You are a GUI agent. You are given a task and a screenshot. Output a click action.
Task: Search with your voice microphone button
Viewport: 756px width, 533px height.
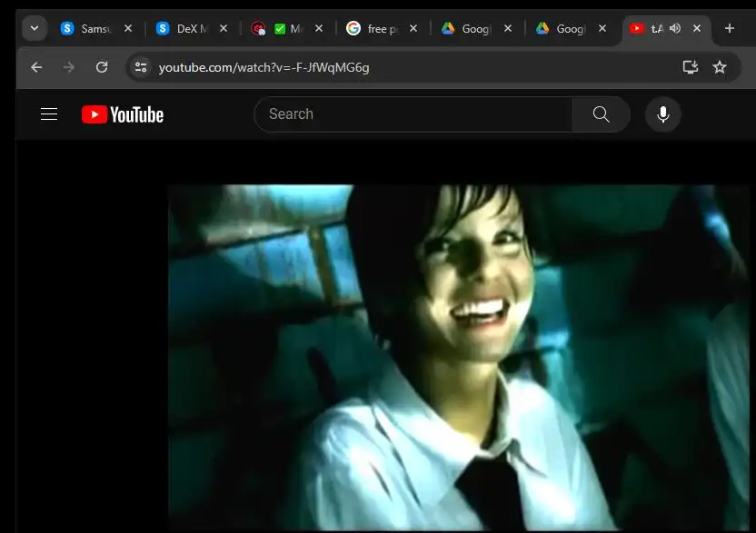pos(663,114)
